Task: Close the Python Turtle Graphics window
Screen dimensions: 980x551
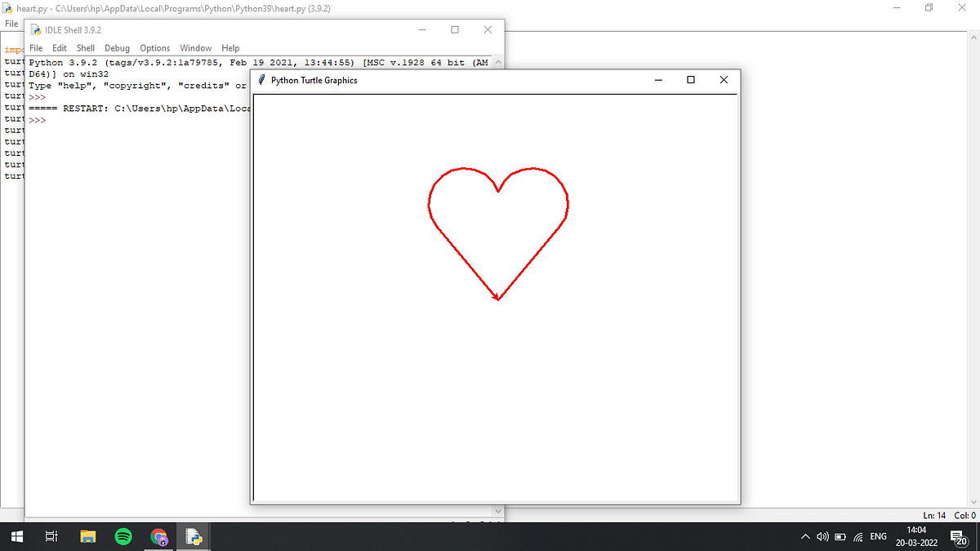Action: [x=724, y=80]
